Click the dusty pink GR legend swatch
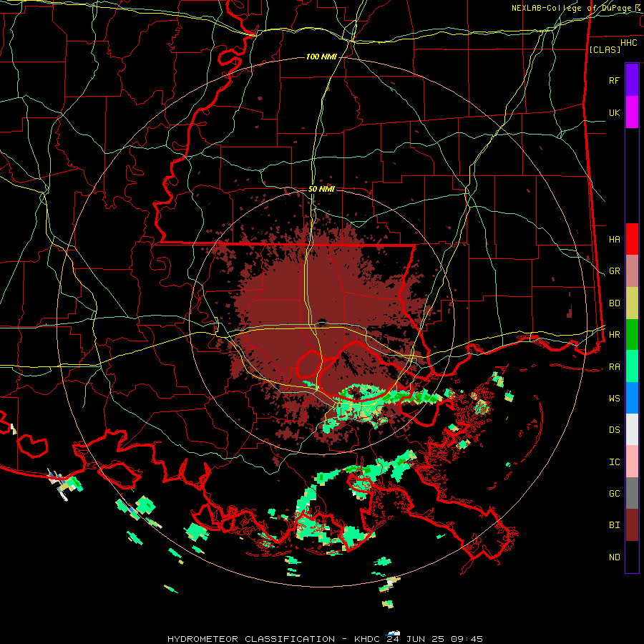The height and width of the screenshot is (644, 644). click(x=632, y=271)
